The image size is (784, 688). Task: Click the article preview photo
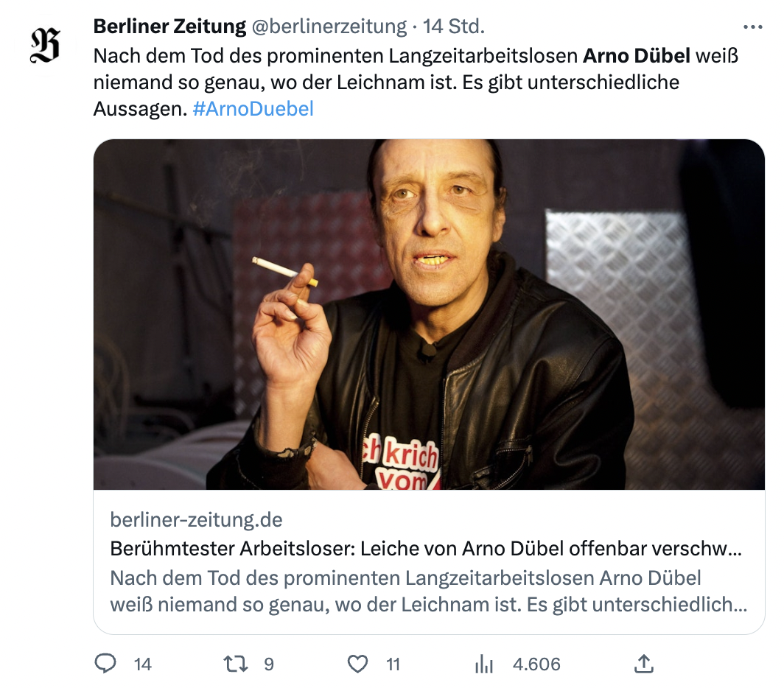coord(429,315)
